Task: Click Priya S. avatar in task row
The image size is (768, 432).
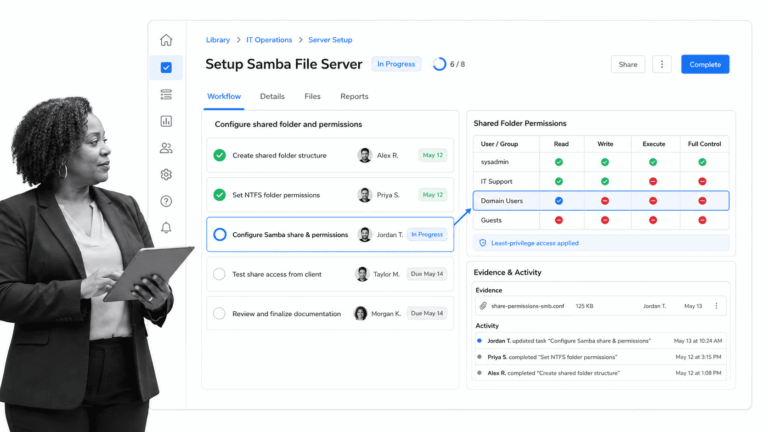Action: click(x=364, y=195)
